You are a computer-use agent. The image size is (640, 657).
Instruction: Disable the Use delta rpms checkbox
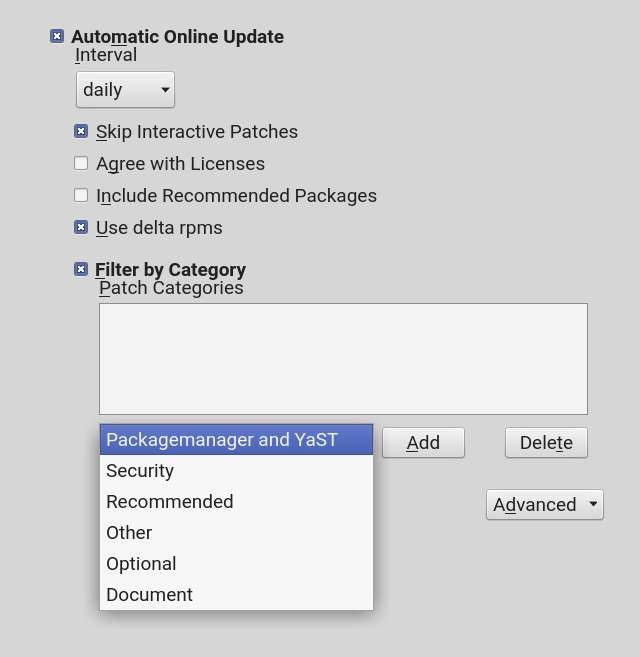point(81,227)
